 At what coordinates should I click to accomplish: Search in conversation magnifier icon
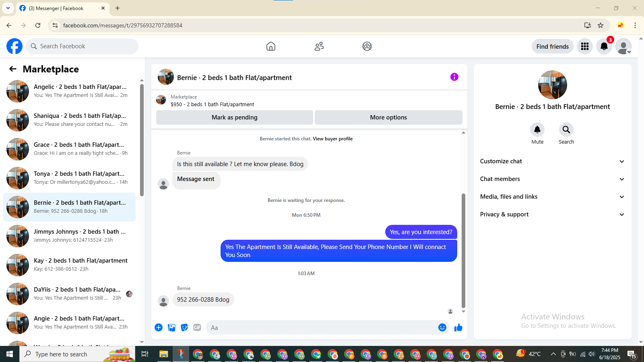point(566,130)
